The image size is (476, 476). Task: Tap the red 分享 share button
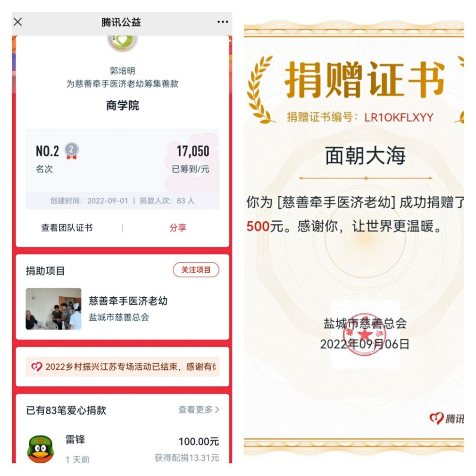tap(178, 228)
